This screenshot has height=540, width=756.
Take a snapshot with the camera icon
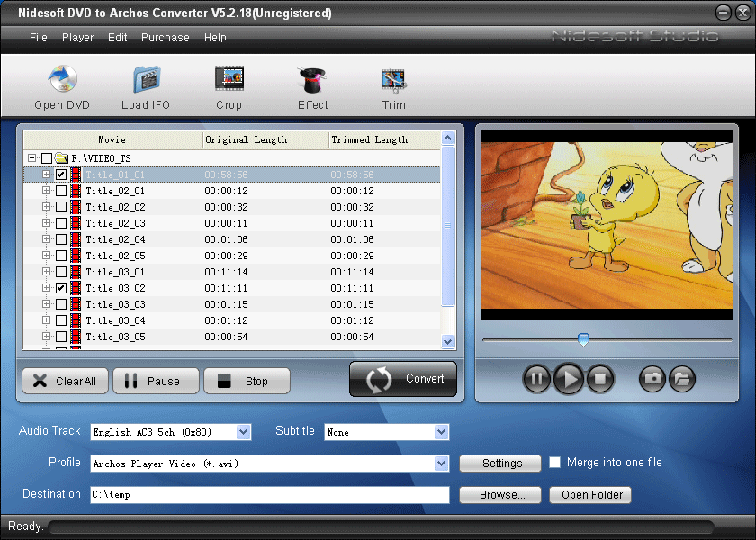652,379
